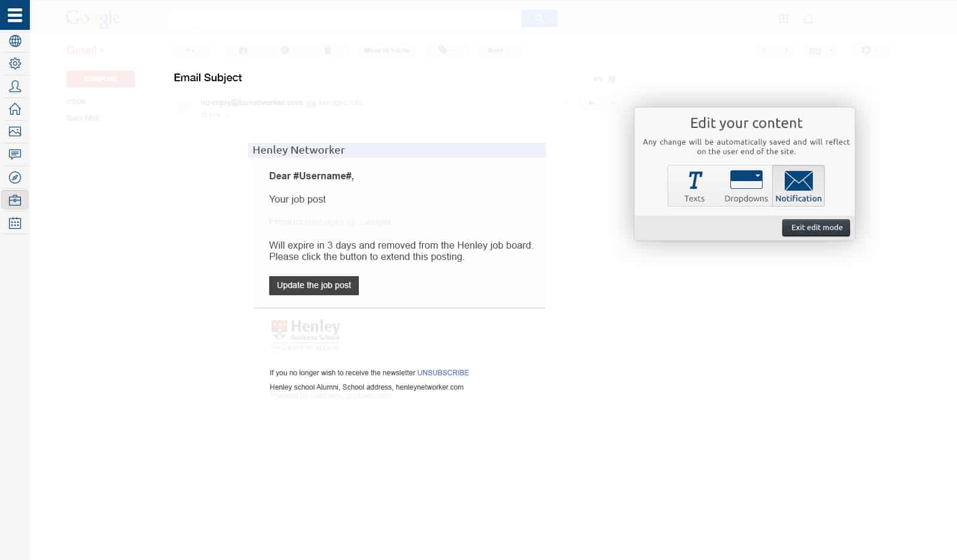Click the globe icon in the sidebar

pyautogui.click(x=15, y=41)
